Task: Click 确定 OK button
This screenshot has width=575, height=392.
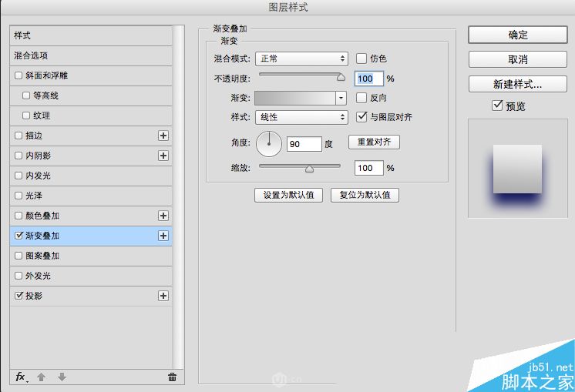Action: pos(518,35)
